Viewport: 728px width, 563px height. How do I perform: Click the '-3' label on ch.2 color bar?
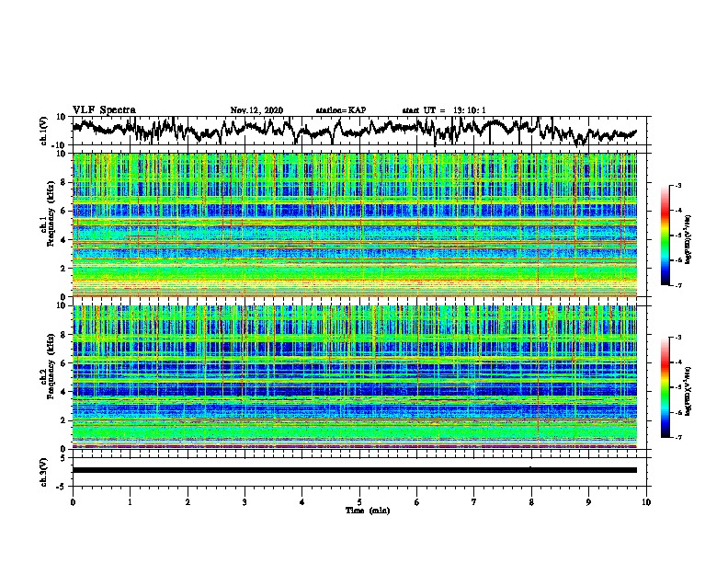point(678,338)
